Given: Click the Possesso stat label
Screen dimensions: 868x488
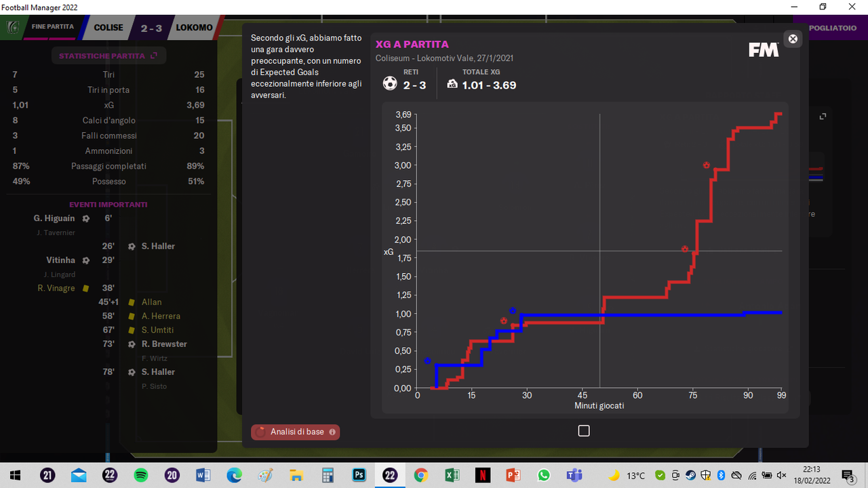Looking at the screenshot, I should [108, 182].
